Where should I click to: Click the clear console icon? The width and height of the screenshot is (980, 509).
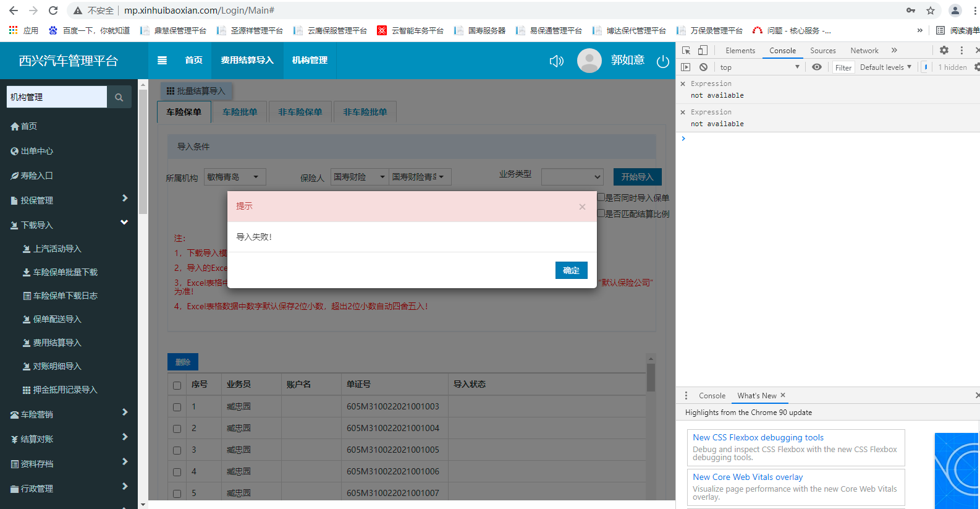click(x=703, y=67)
